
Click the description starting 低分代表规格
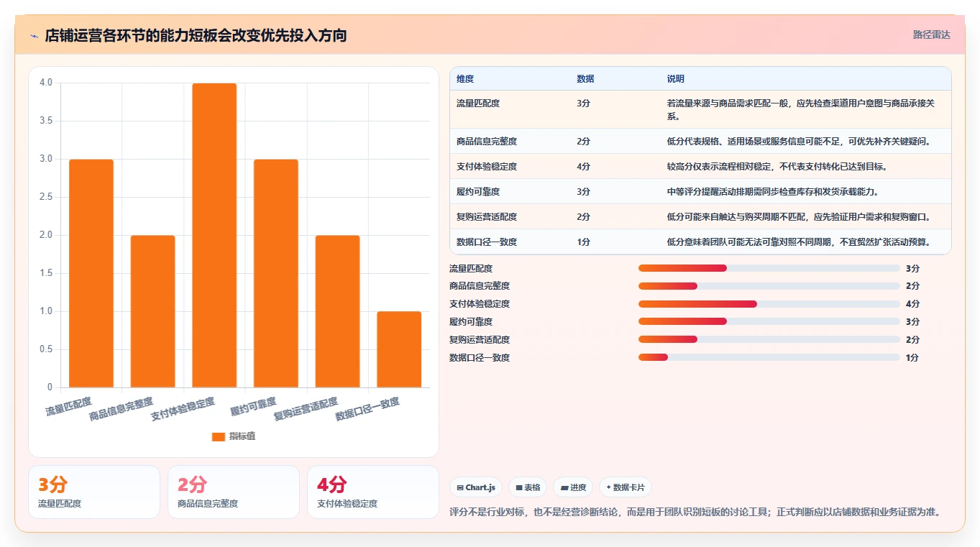tap(799, 142)
